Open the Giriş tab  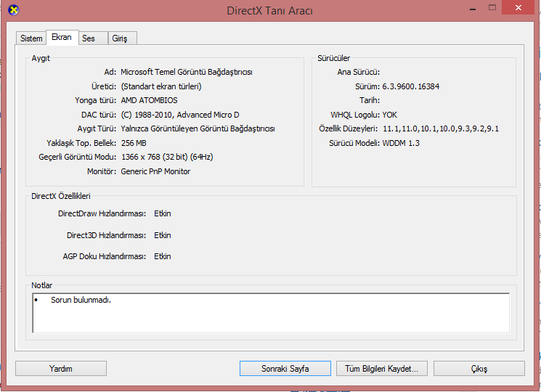[123, 38]
